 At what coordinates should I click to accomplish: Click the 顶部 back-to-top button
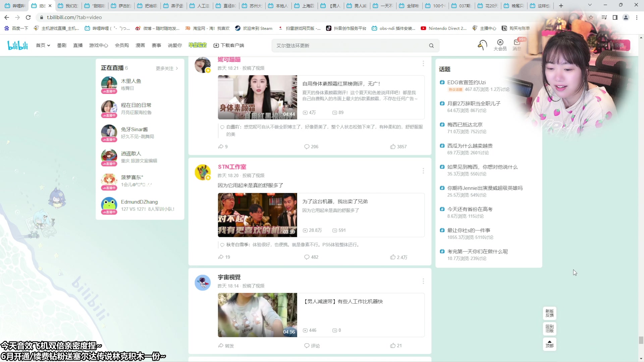[x=549, y=344]
